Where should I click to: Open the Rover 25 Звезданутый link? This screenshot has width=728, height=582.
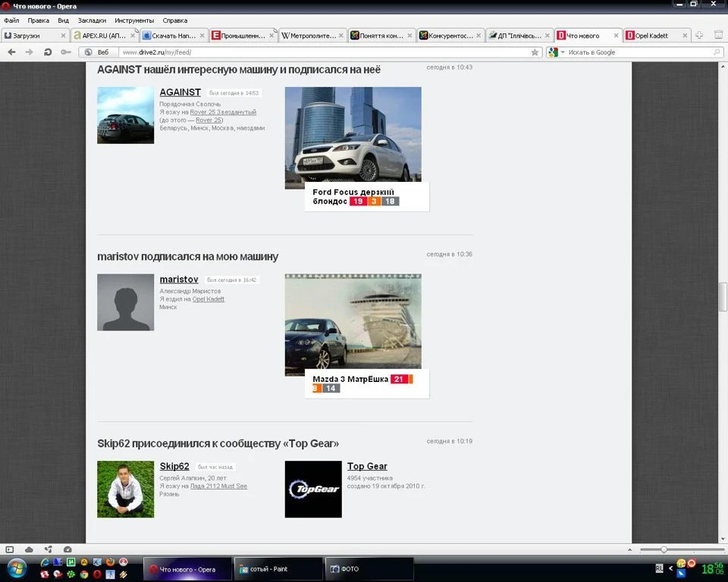[x=223, y=112]
